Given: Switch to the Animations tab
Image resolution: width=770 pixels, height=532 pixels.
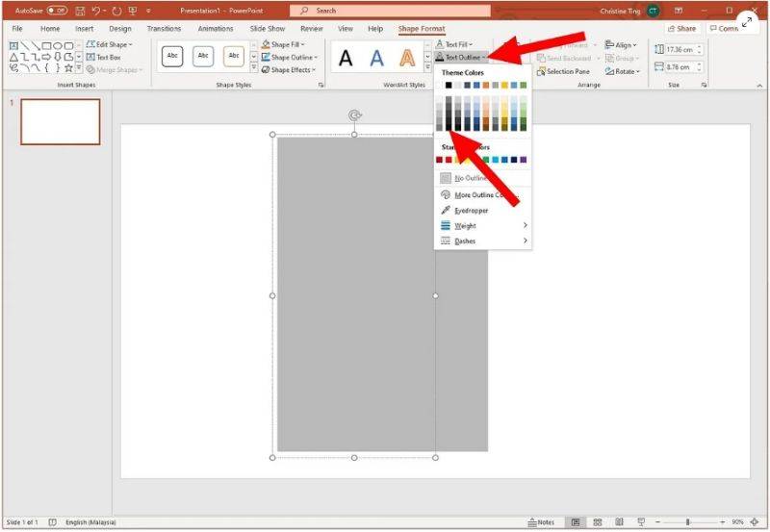Looking at the screenshot, I should pos(216,29).
